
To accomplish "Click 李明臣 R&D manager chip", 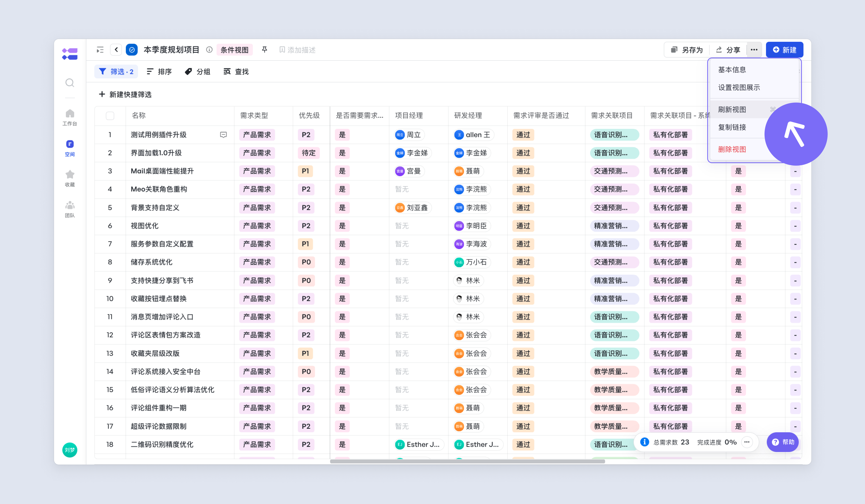I will coord(472,226).
